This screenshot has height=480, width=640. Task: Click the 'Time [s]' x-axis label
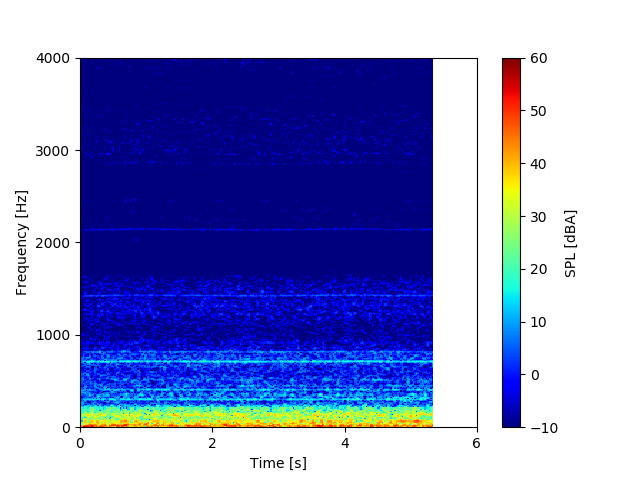[278, 463]
